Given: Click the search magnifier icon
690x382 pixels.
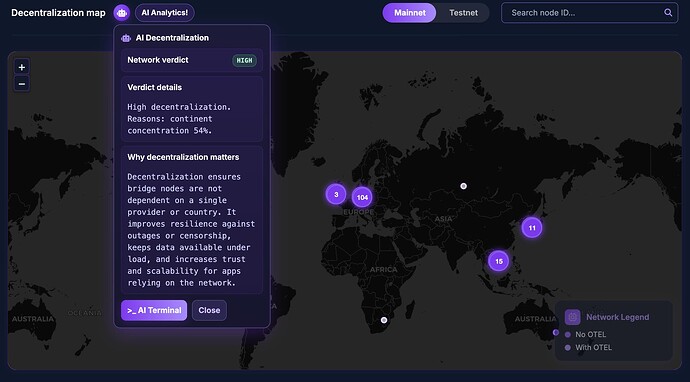Looking at the screenshot, I should [x=668, y=13].
